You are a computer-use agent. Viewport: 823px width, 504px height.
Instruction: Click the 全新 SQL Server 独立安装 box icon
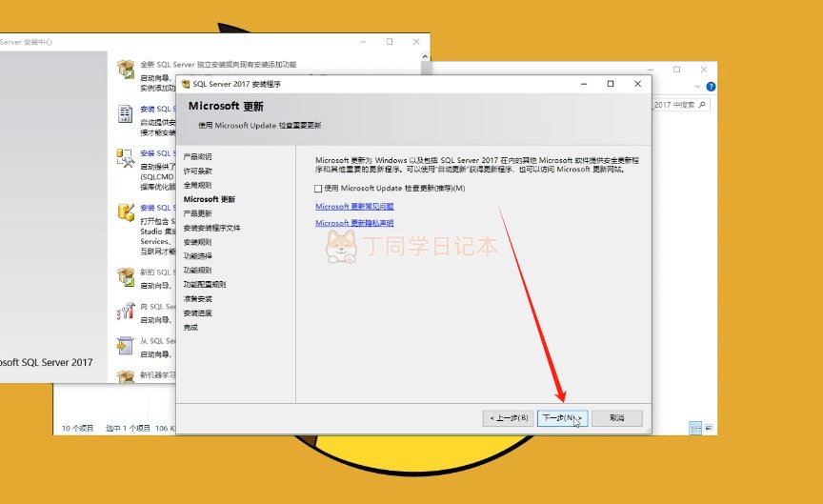126,69
